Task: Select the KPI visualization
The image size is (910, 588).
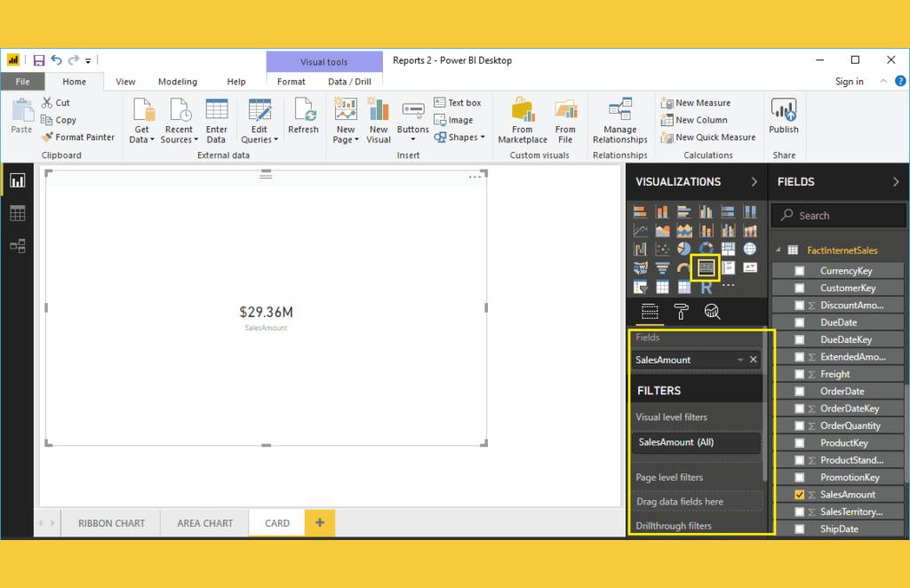Action: click(x=750, y=268)
